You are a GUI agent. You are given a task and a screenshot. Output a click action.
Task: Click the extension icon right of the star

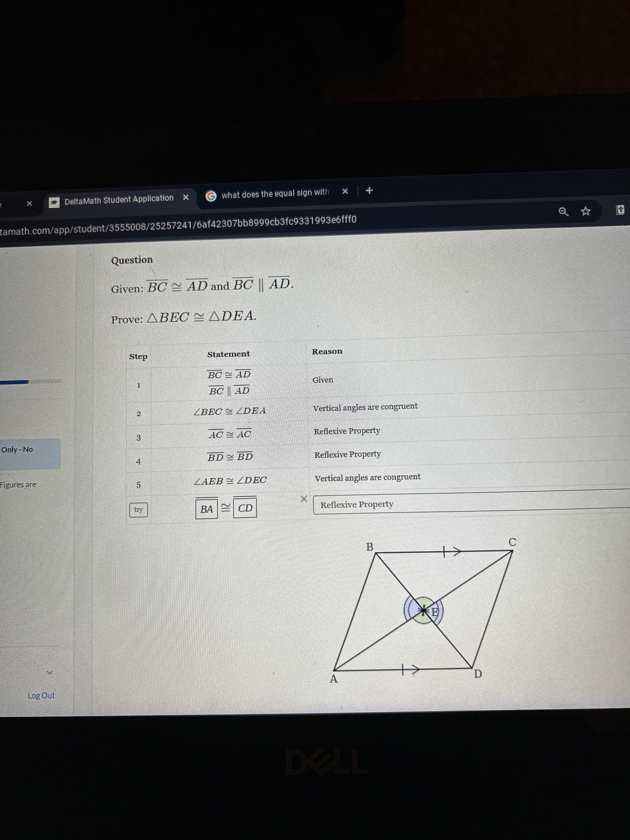click(x=620, y=210)
